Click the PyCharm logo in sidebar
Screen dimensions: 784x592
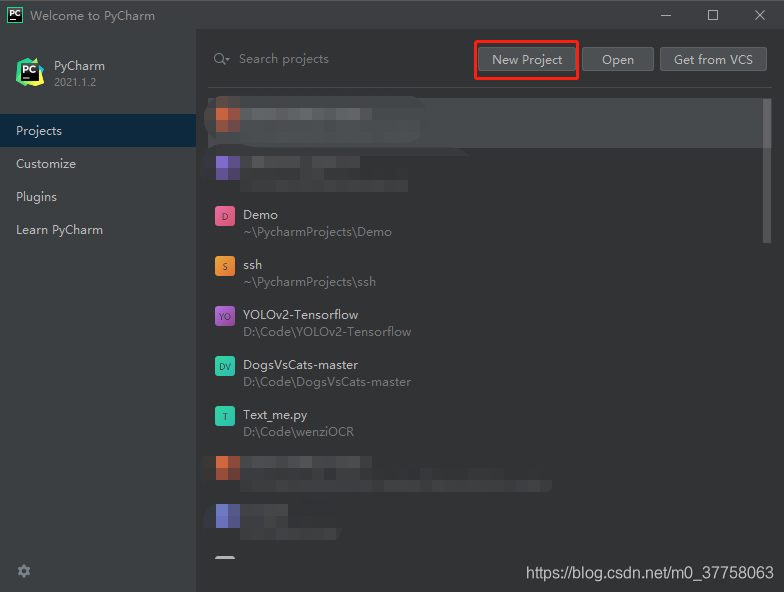click(x=30, y=72)
